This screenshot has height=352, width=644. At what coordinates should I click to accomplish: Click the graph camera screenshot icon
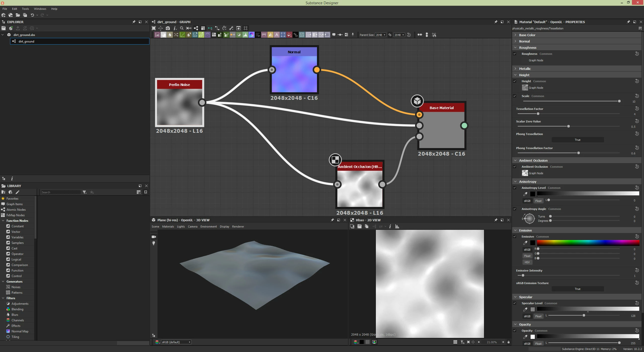click(x=168, y=28)
